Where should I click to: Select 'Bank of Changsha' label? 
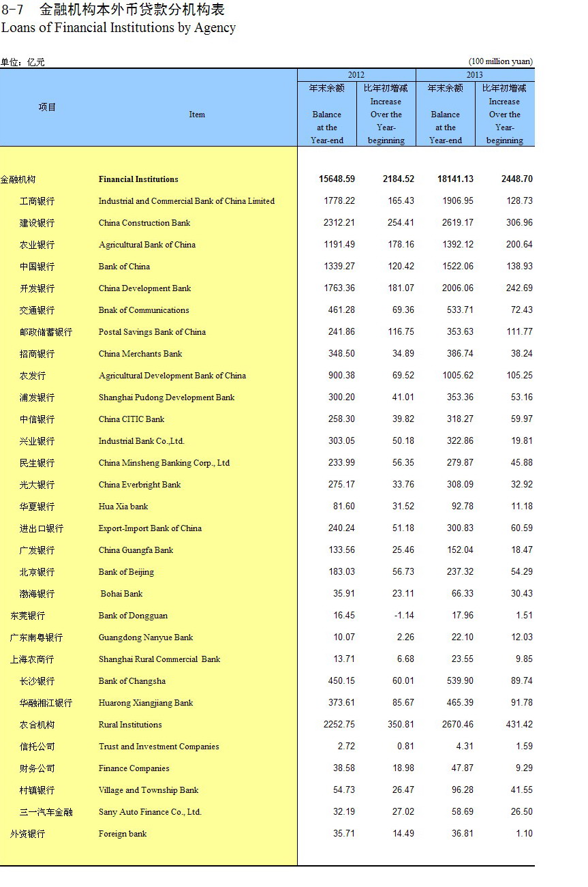click(132, 681)
